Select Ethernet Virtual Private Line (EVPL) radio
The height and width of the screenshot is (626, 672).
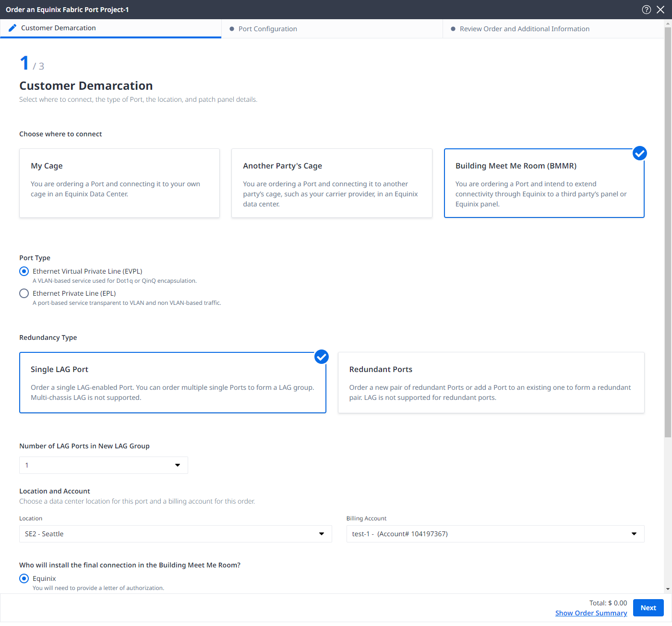click(x=24, y=271)
